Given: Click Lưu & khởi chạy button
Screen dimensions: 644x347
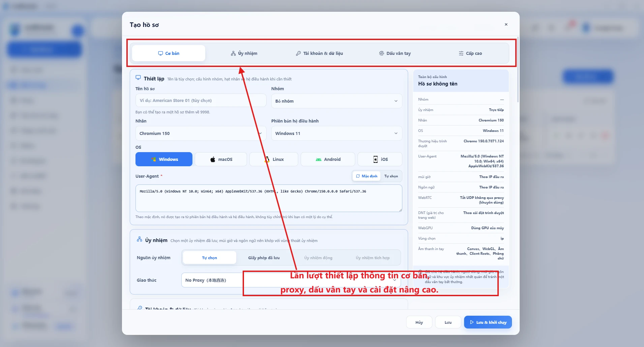Looking at the screenshot, I should (488, 322).
